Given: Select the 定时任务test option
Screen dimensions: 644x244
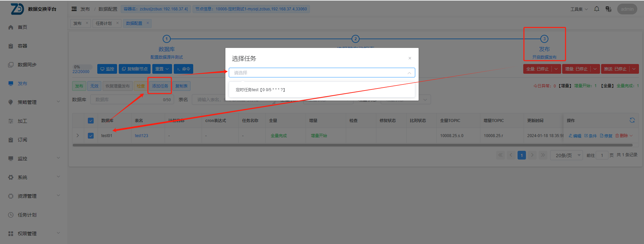Looking at the screenshot, I should [x=260, y=90].
